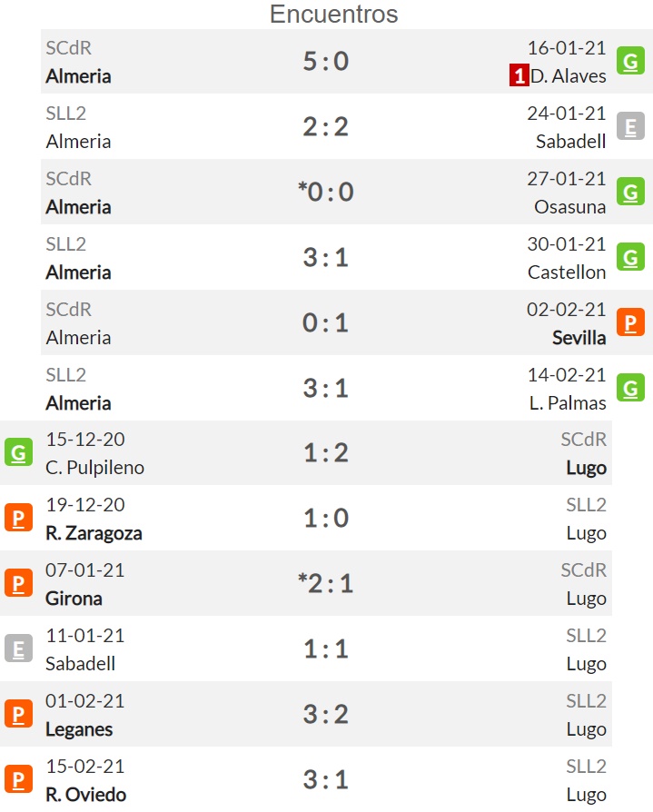Open the 5:0 score of Almeria vs D. Alaves

click(x=326, y=61)
